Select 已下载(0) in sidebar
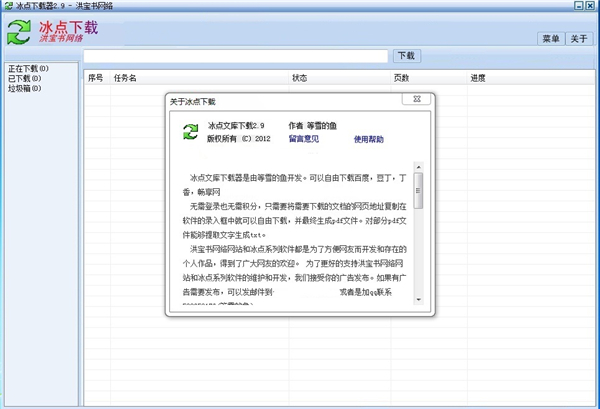 pyautogui.click(x=25, y=78)
